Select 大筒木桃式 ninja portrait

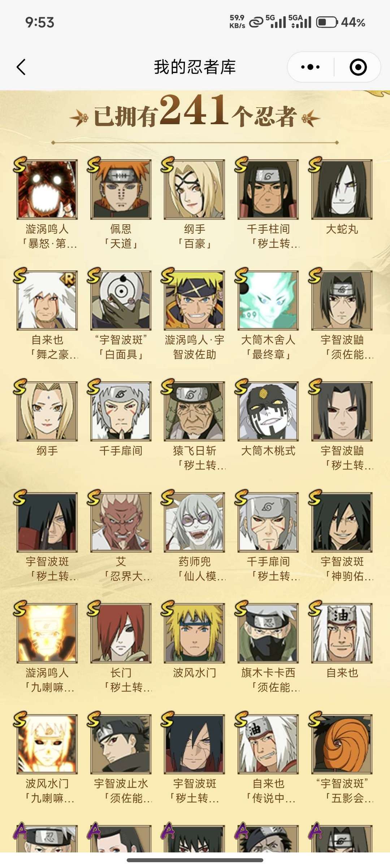click(268, 411)
